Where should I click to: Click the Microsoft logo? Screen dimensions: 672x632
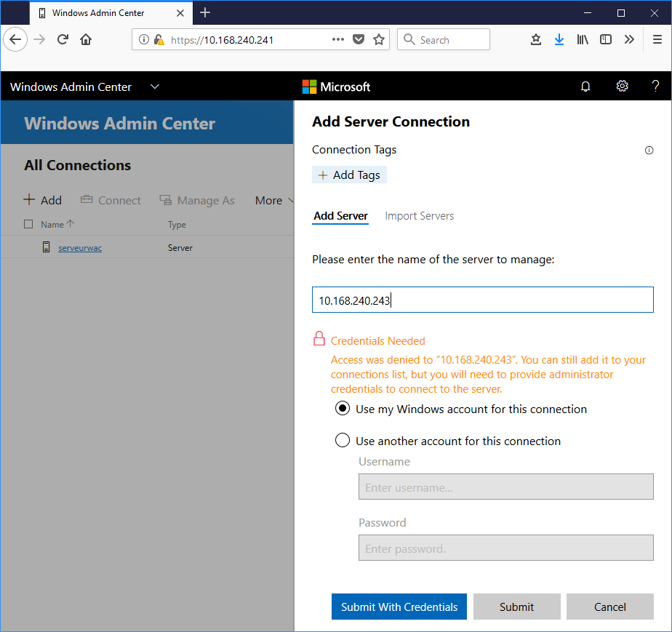[x=336, y=87]
